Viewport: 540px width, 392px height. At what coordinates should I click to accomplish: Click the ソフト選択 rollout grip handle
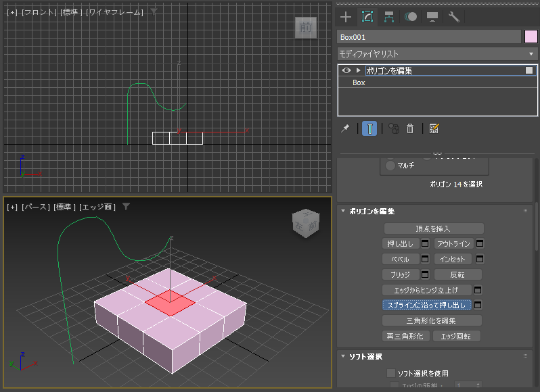point(525,356)
